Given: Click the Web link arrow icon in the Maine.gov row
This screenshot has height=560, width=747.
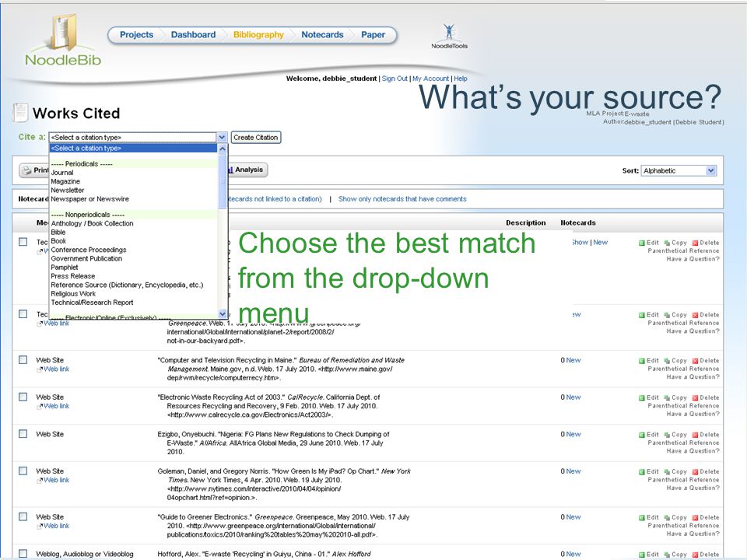Looking at the screenshot, I should [40, 369].
